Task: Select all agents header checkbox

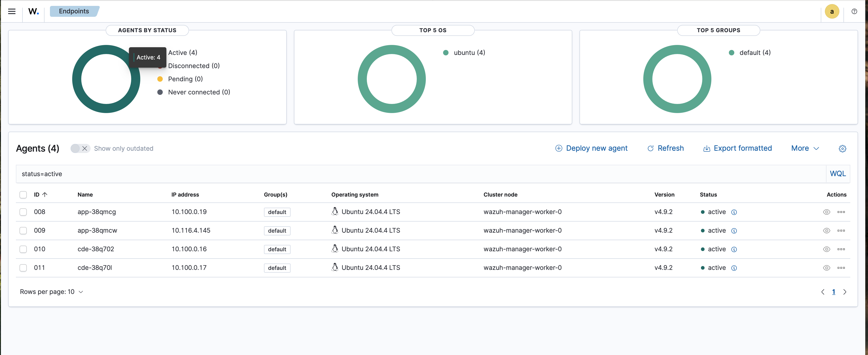Action: 23,195
